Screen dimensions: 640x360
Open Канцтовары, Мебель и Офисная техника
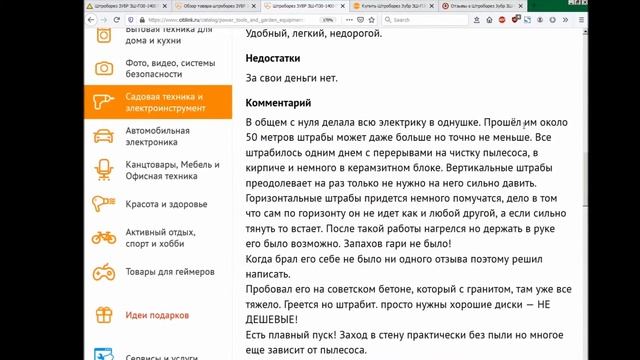172,170
